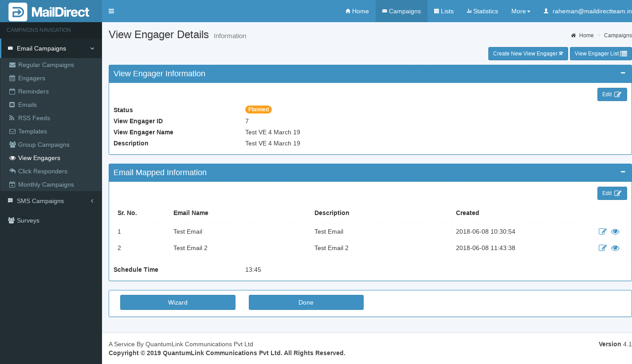632x364 pixels.
Task: Go to Lists in top navigation
Action: [x=444, y=11]
